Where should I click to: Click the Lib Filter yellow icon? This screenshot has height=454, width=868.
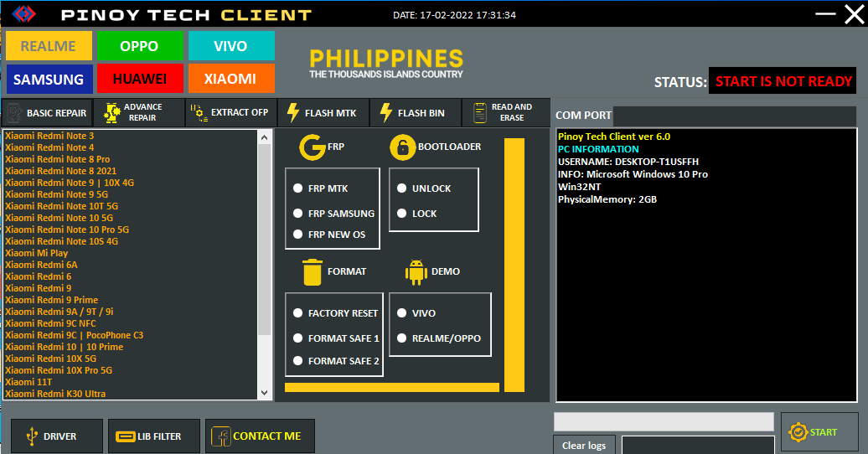point(126,436)
